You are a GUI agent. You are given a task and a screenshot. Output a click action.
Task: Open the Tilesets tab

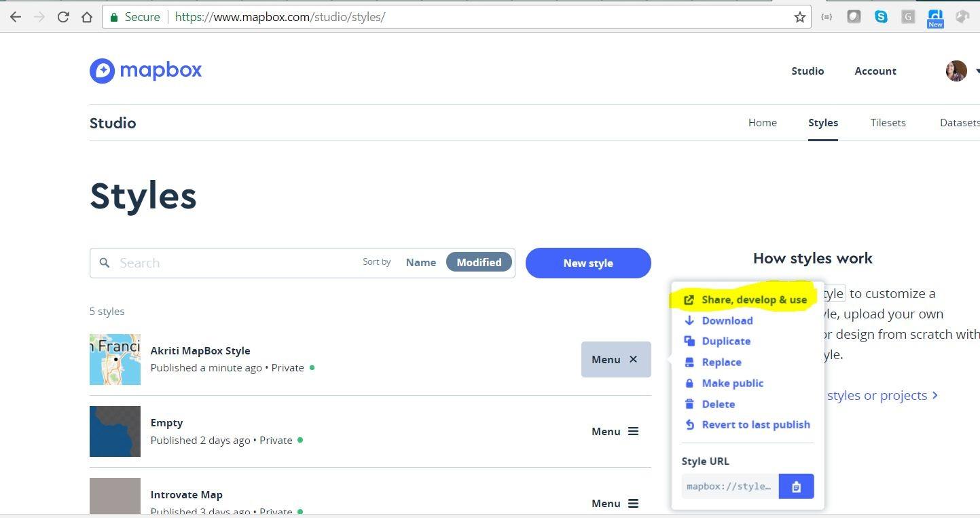click(x=888, y=122)
